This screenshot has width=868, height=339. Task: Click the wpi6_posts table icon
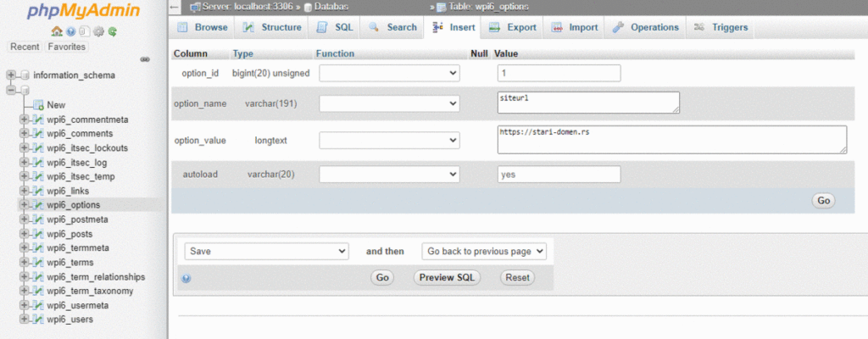point(38,234)
